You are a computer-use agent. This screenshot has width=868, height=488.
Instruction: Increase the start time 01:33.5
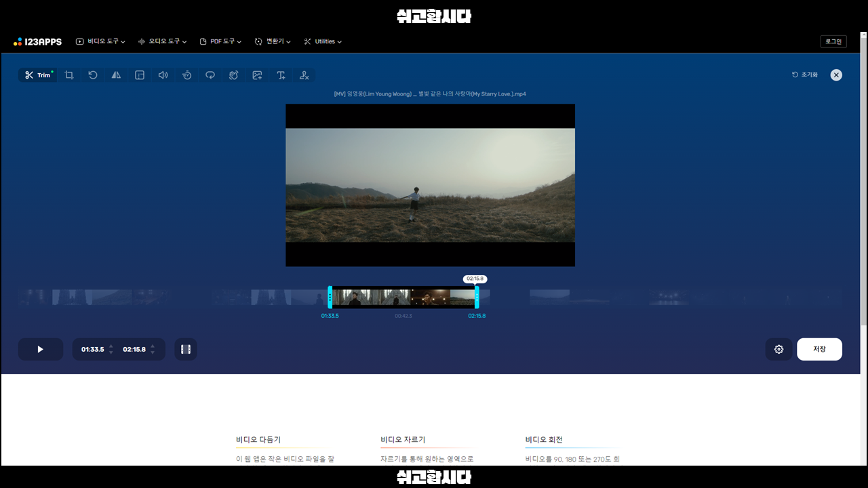pyautogui.click(x=111, y=346)
